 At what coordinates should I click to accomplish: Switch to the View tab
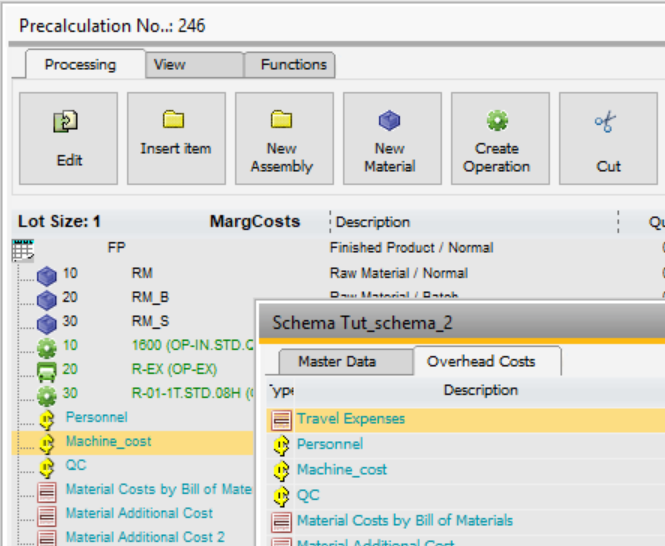coord(170,64)
